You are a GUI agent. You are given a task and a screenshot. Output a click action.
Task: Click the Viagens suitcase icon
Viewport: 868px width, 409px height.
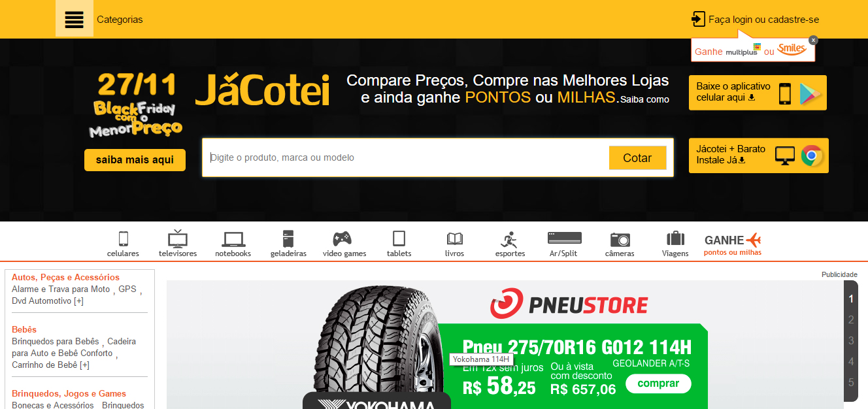(675, 238)
